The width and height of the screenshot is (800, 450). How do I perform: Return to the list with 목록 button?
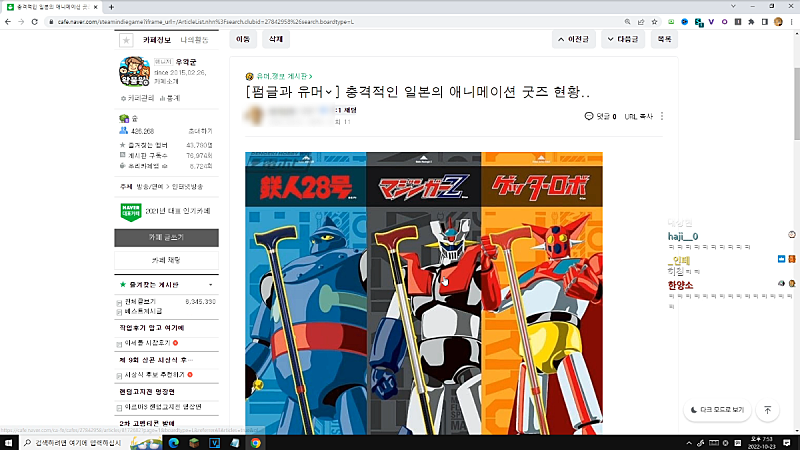tap(664, 39)
